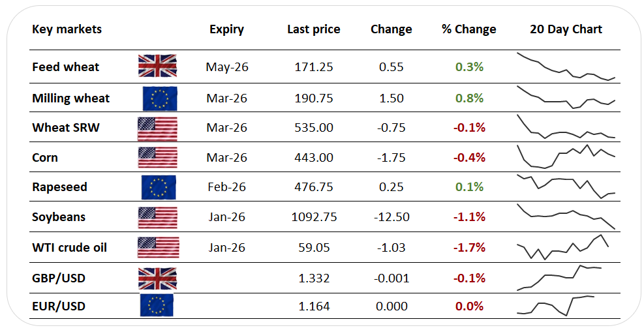Click the UK flag beside Feed wheat
644x328 pixels.
click(158, 66)
